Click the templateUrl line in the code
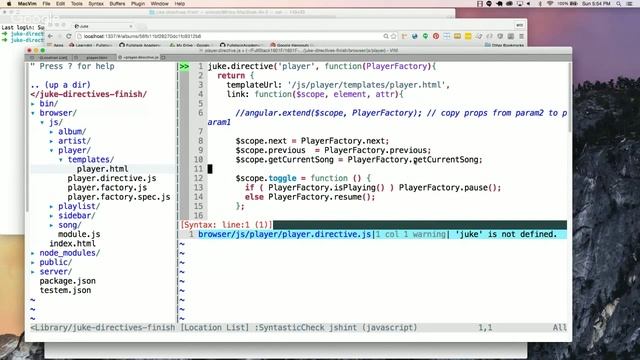640x360 pixels. 338,85
